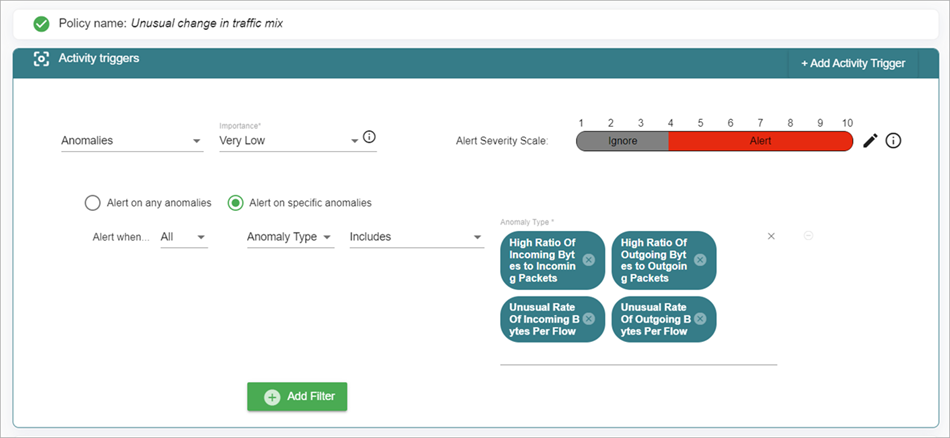Click the gray Ignore section of severity scale

622,141
